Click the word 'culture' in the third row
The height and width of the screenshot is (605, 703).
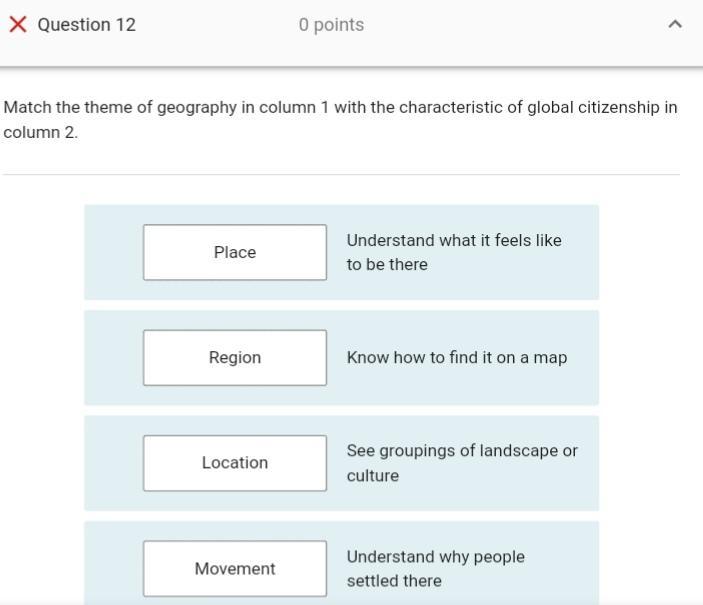click(x=373, y=476)
